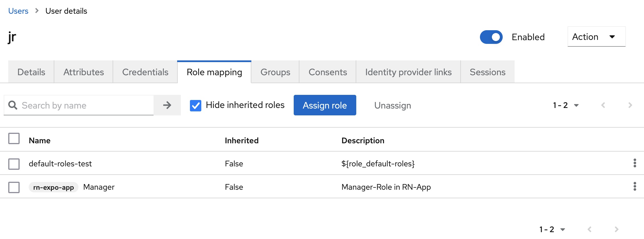The height and width of the screenshot is (239, 644).
Task: Uncheck Hide inherited roles checkbox
Action: 196,105
